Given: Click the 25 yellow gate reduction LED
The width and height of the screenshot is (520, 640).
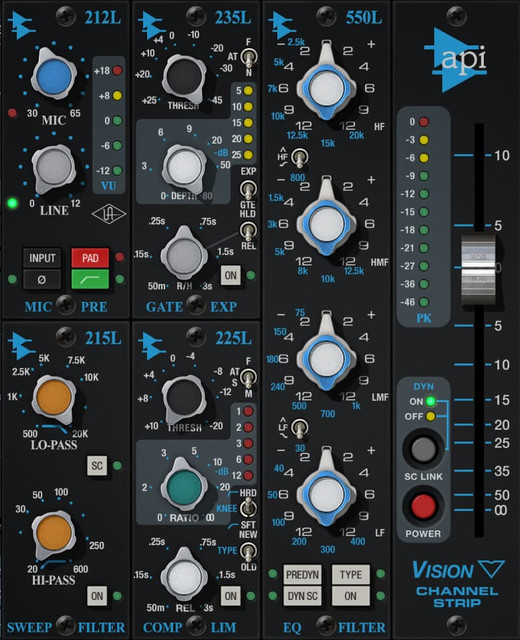Looking at the screenshot, I should click(x=248, y=155).
